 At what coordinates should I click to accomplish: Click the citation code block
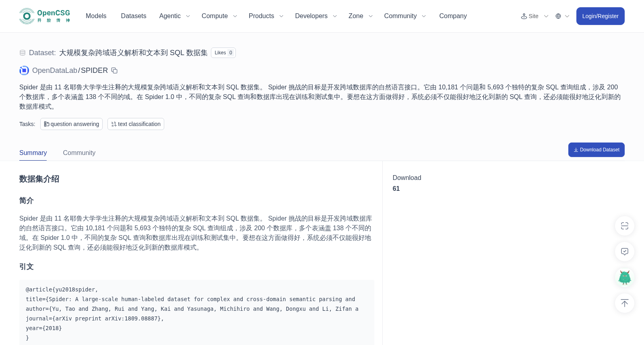click(x=196, y=312)
